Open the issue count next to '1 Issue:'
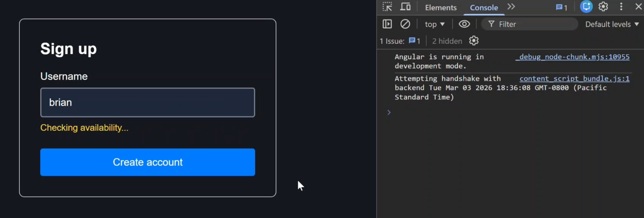Screen dimensions: 644x218 tap(414, 41)
